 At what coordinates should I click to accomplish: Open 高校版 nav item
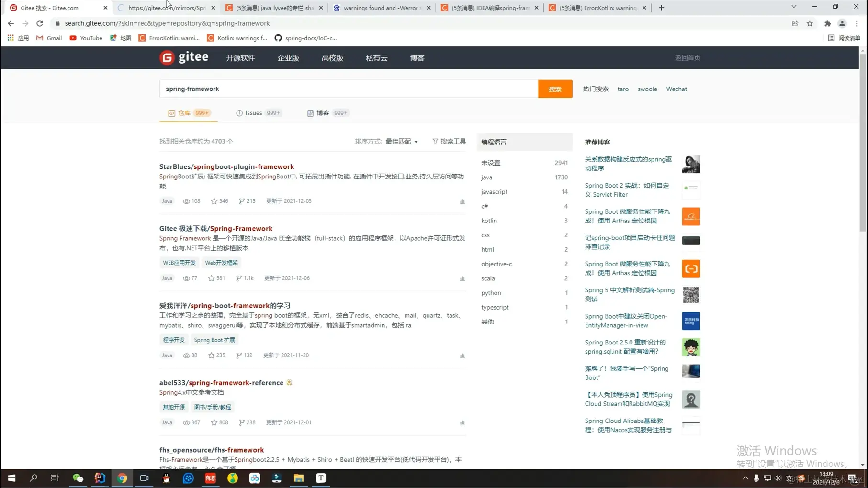(332, 58)
